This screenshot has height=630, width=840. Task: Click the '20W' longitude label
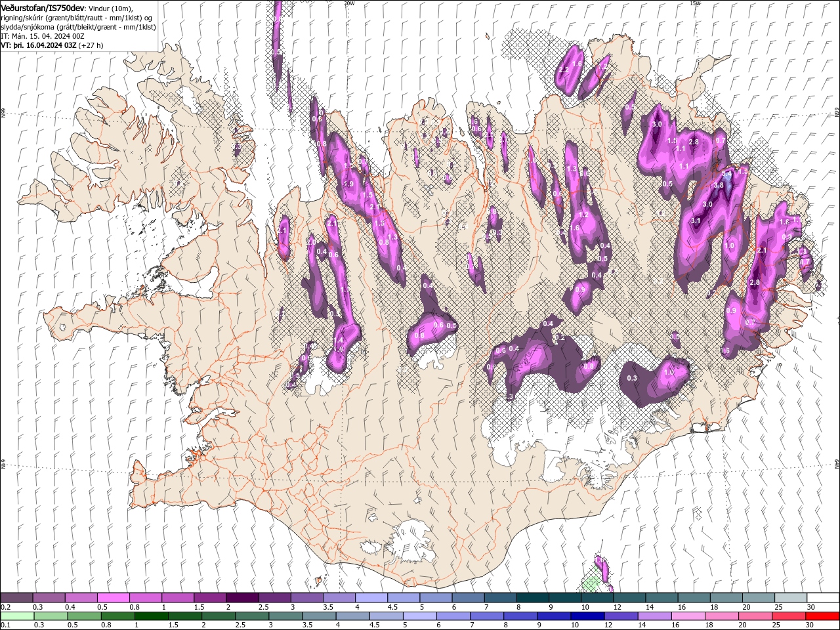(x=349, y=3)
